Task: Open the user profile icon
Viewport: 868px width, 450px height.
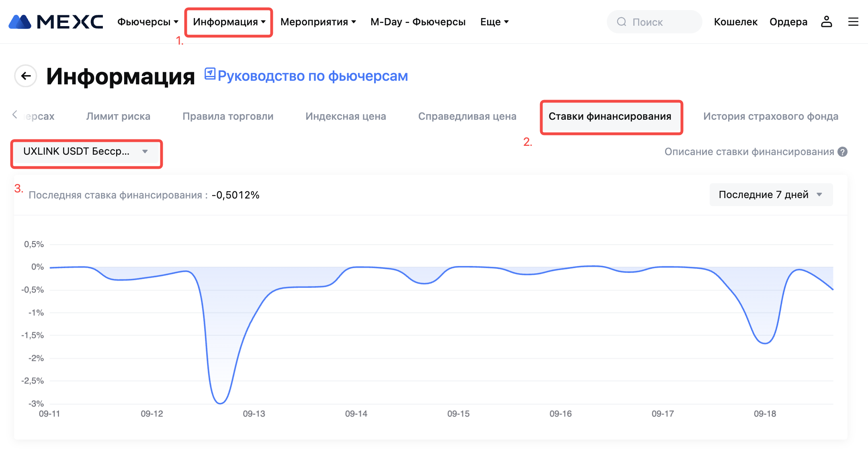Action: click(826, 22)
